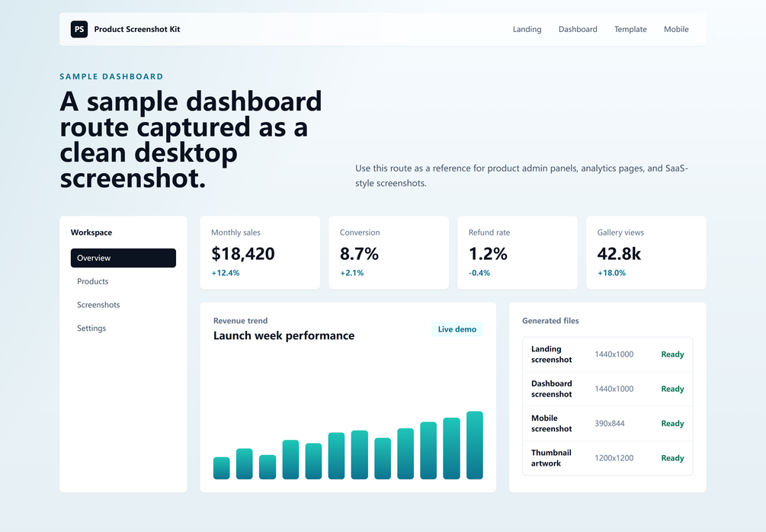This screenshot has width=766, height=532.
Task: Open the Template nav link
Action: (x=630, y=29)
